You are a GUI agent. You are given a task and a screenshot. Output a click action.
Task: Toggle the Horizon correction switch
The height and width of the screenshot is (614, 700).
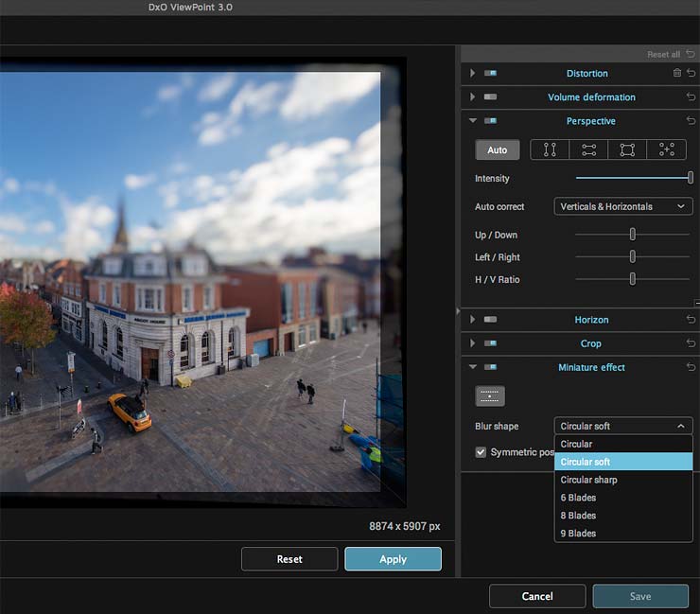[x=490, y=319]
